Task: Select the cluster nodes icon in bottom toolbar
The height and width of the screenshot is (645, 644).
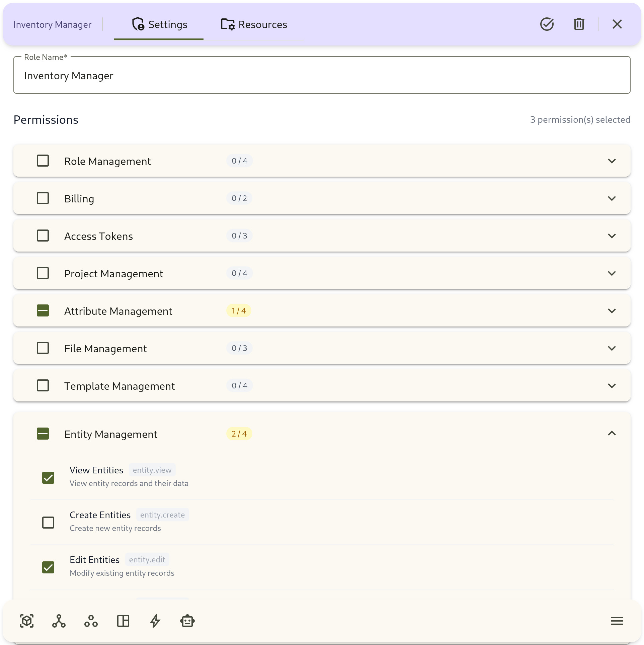Action: pyautogui.click(x=91, y=621)
